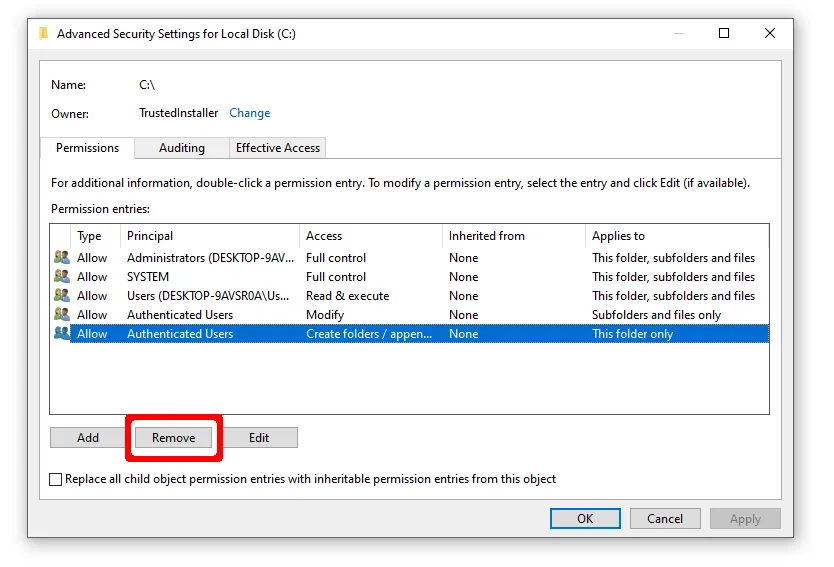This screenshot has width=834, height=567.
Task: Select the Administrators (DESKTOP-9AV... entry
Action: point(411,257)
